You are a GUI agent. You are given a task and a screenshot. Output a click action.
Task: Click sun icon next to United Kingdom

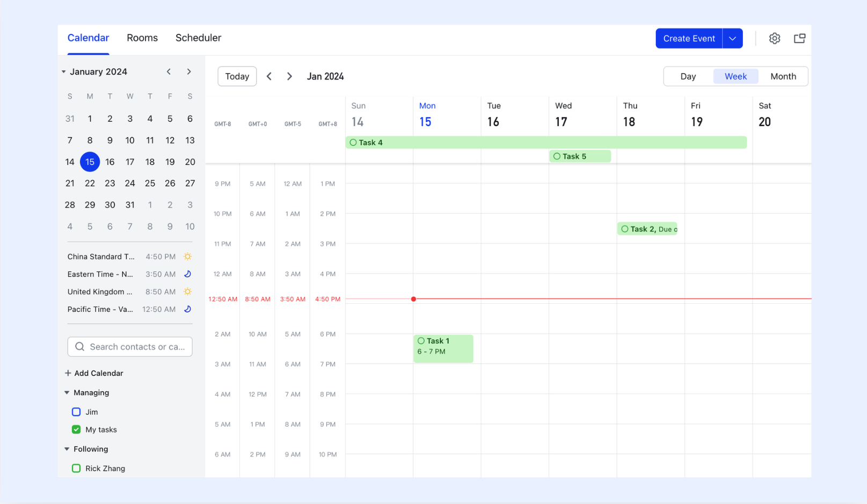pos(187,292)
